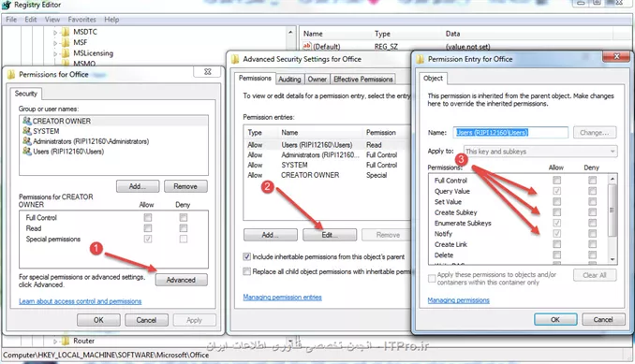This screenshot has height=364, width=635.
Task: Uncheck Include inheritable permissions from parent
Action: pos(246,256)
